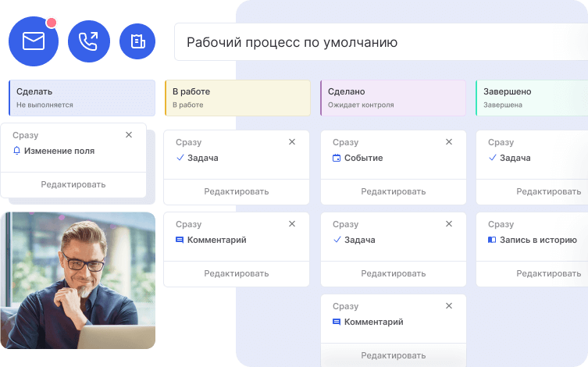Close the Событие card
588x367 pixels.
point(448,142)
